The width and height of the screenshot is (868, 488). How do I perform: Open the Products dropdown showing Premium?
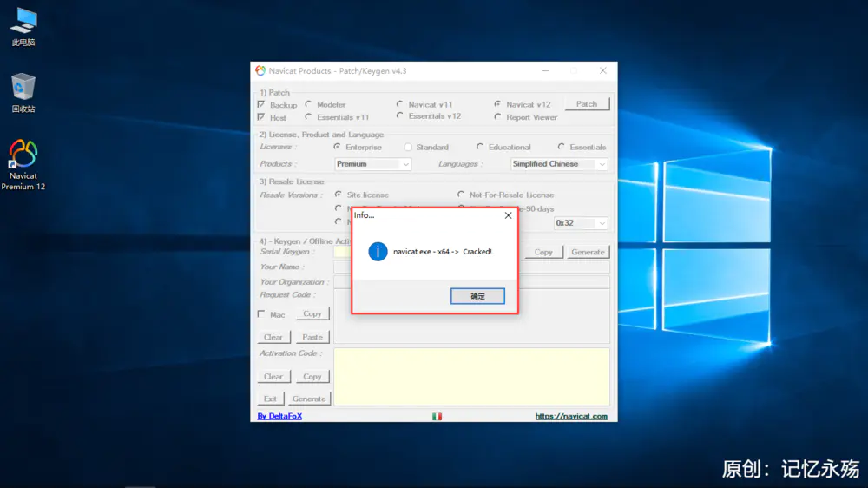coord(372,164)
